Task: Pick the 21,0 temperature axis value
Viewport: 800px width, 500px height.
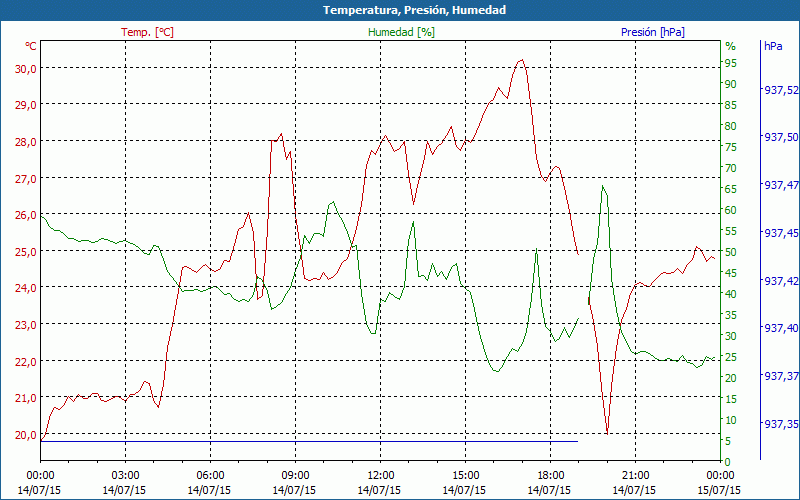Action: pyautogui.click(x=26, y=398)
